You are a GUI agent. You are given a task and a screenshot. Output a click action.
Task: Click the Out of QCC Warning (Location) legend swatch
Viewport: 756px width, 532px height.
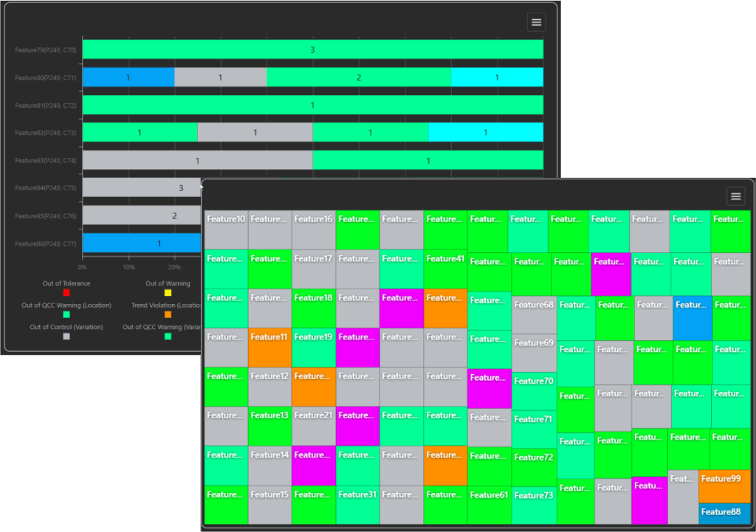coord(67,314)
